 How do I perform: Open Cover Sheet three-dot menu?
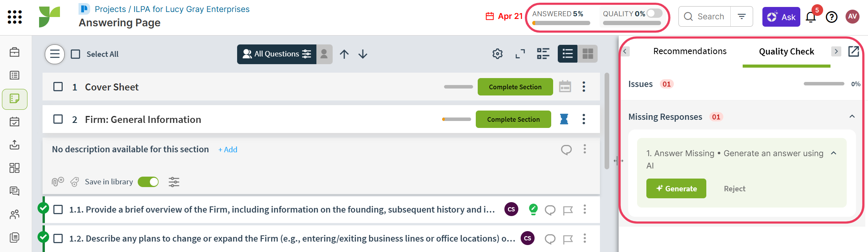584,87
